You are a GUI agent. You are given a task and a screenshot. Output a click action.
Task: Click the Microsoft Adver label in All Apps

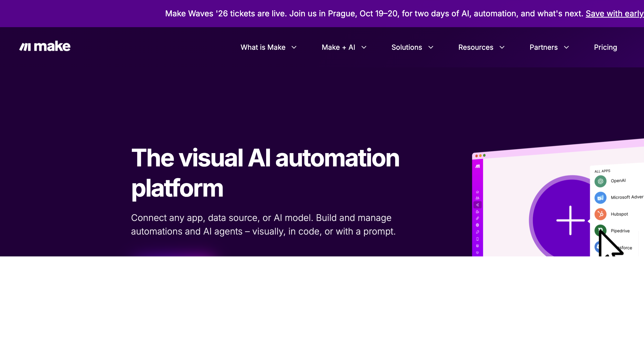click(x=627, y=197)
